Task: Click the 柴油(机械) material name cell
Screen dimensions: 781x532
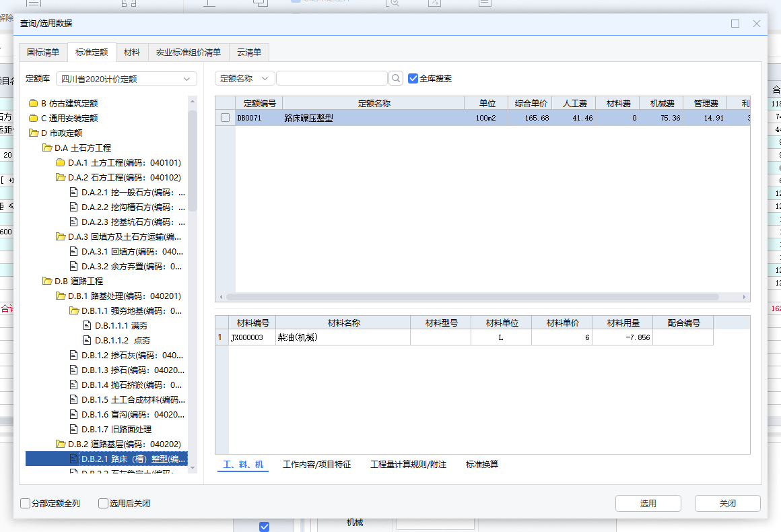Action: point(343,338)
